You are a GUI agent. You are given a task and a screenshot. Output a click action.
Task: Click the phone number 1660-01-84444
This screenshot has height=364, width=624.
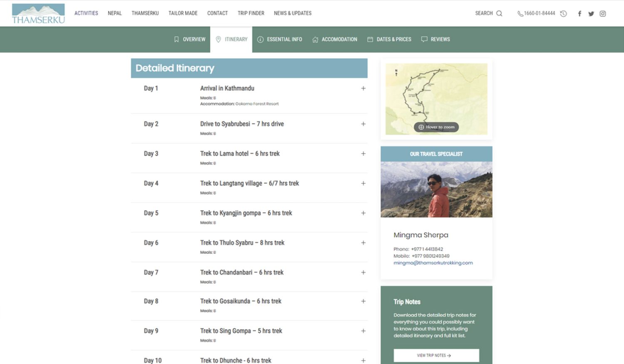539,13
